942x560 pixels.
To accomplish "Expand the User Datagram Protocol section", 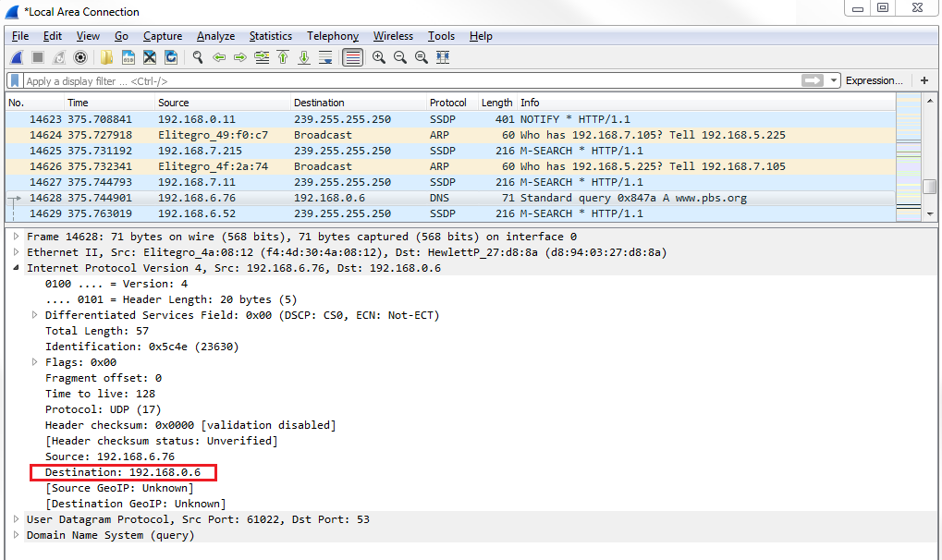I will [x=16, y=520].
